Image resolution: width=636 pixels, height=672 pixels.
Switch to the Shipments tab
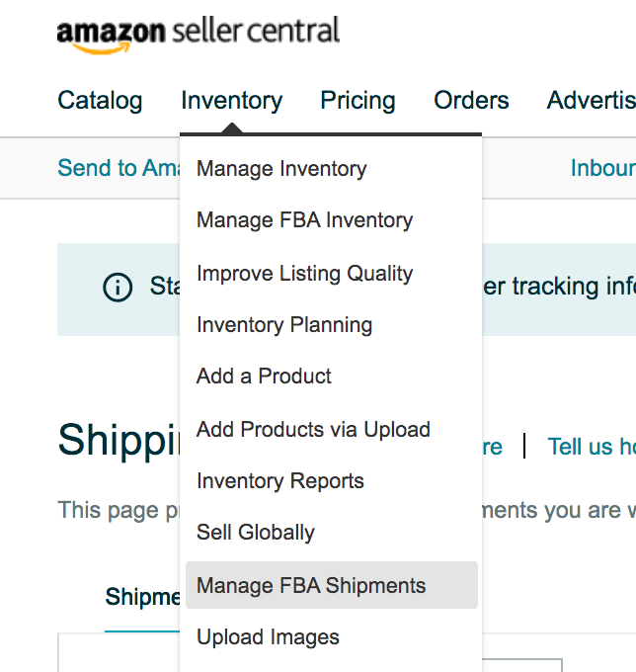point(142,597)
